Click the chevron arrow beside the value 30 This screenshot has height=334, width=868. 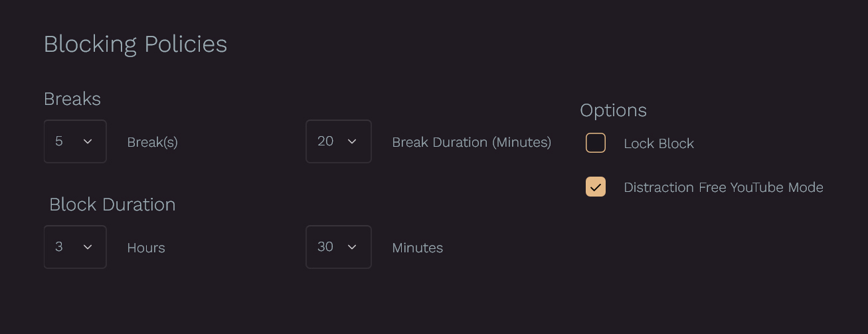[352, 247]
